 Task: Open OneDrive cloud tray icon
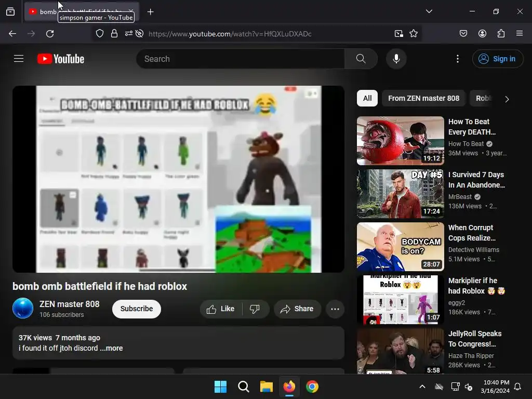[439, 387]
